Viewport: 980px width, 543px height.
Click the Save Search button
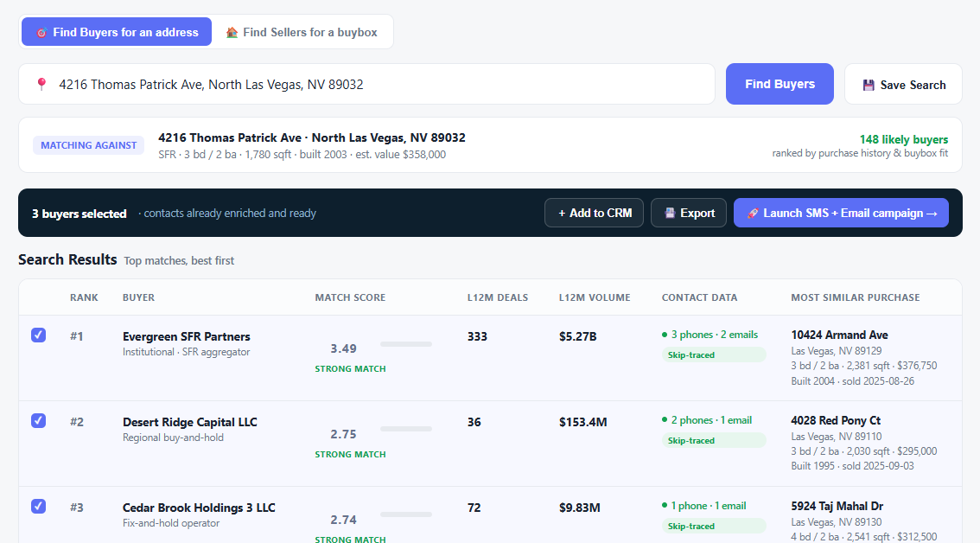point(903,84)
